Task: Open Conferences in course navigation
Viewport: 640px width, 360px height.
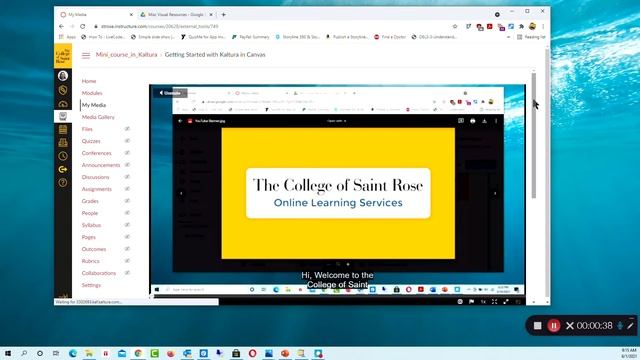Action: click(x=96, y=153)
